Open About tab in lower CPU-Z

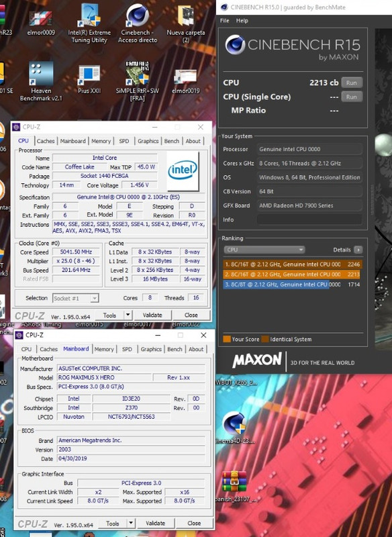[x=196, y=349]
